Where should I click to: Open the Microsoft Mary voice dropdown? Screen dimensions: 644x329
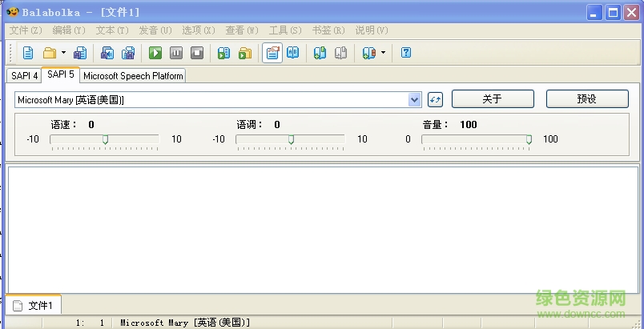click(x=415, y=100)
